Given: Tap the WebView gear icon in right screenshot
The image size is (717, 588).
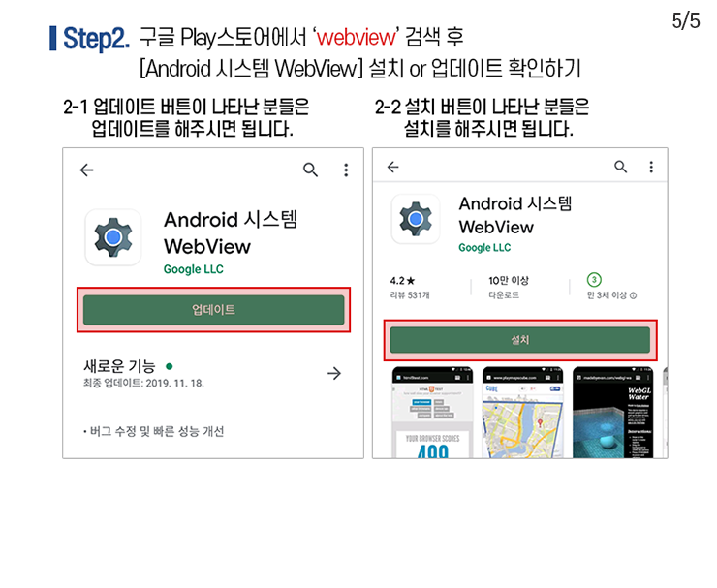Looking at the screenshot, I should click(x=416, y=219).
